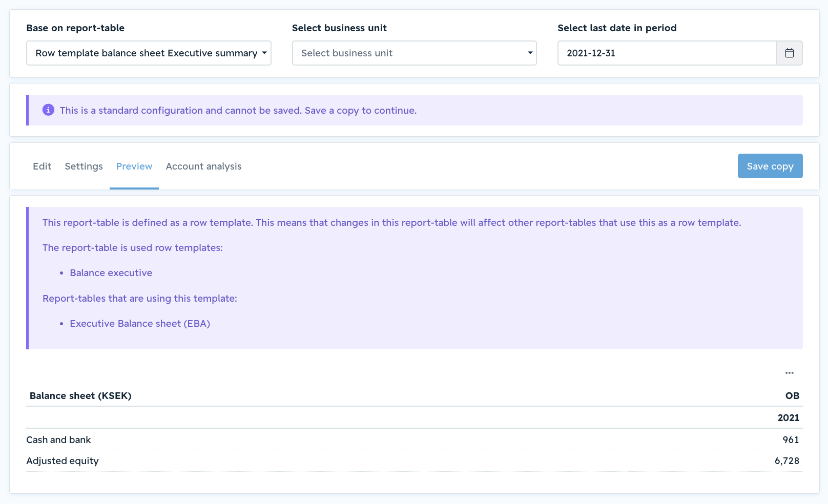Click the standard configuration cannot be saved message

point(238,111)
